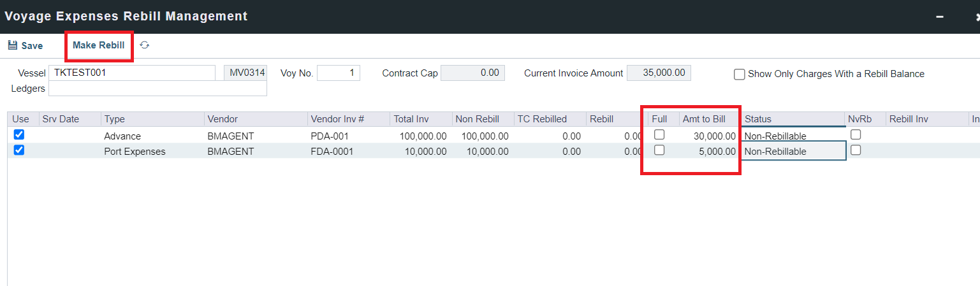Click the Make Rebill button
The height and width of the screenshot is (286, 980).
coord(98,45)
